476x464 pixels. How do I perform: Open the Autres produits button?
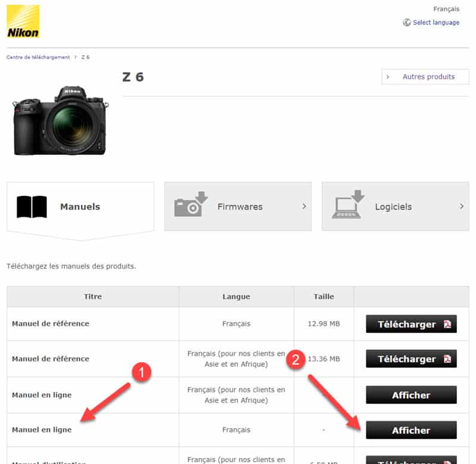coord(425,77)
